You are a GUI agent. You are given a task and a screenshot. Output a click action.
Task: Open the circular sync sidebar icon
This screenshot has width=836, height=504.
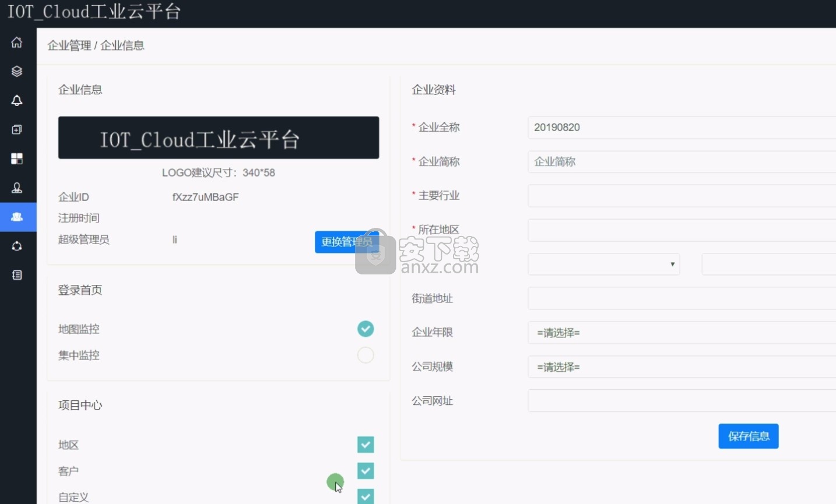(17, 246)
